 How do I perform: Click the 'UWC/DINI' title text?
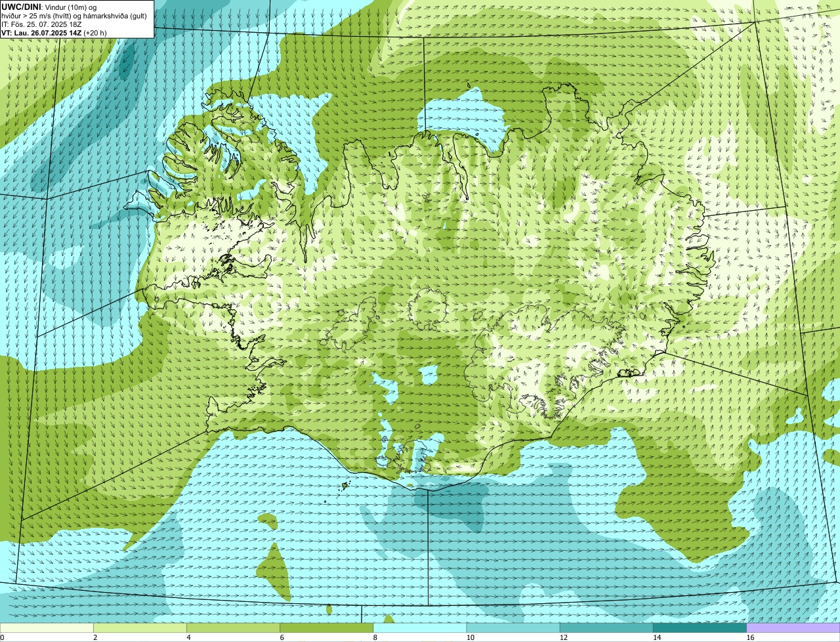(x=21, y=7)
